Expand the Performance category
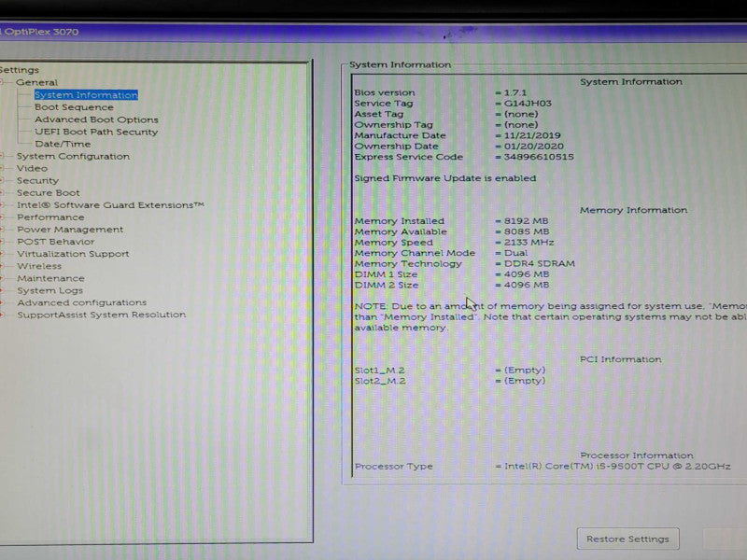This screenshot has width=747, height=560. (x=50, y=217)
